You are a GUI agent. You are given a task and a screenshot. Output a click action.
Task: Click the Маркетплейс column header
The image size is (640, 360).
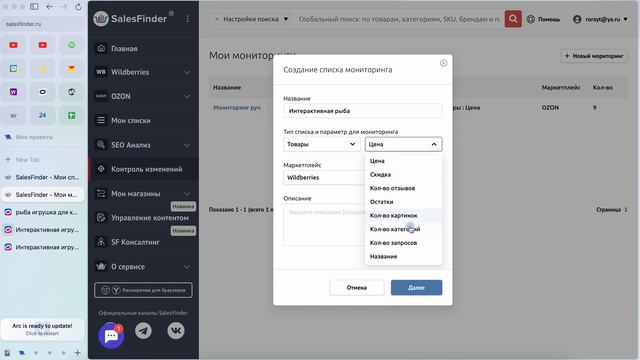click(561, 88)
